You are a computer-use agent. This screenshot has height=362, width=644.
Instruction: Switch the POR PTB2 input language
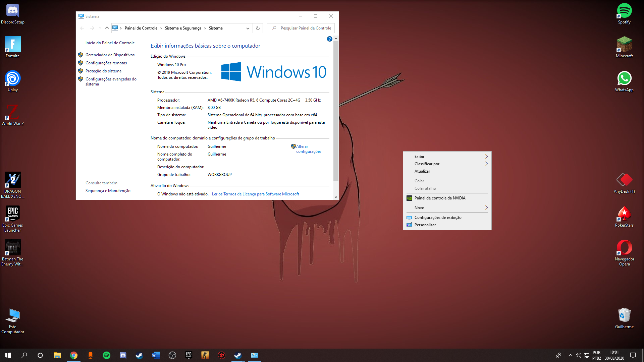[x=597, y=355]
